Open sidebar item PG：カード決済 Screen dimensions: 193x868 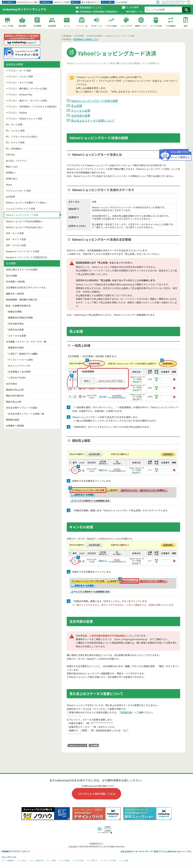pyautogui.click(x=32, y=125)
